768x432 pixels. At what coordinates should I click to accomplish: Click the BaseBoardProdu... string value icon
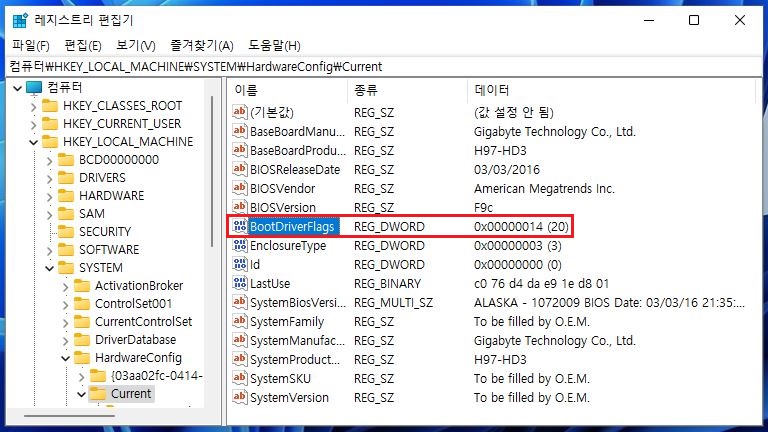pyautogui.click(x=240, y=150)
